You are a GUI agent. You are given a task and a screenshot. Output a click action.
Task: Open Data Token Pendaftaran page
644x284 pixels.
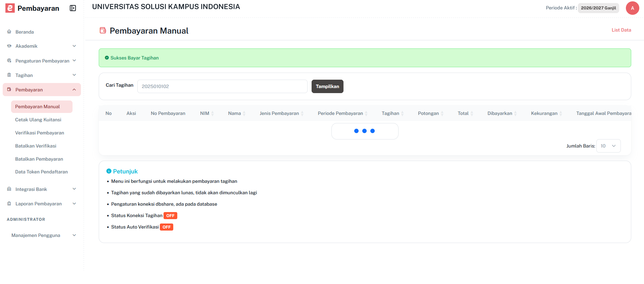pyautogui.click(x=41, y=172)
